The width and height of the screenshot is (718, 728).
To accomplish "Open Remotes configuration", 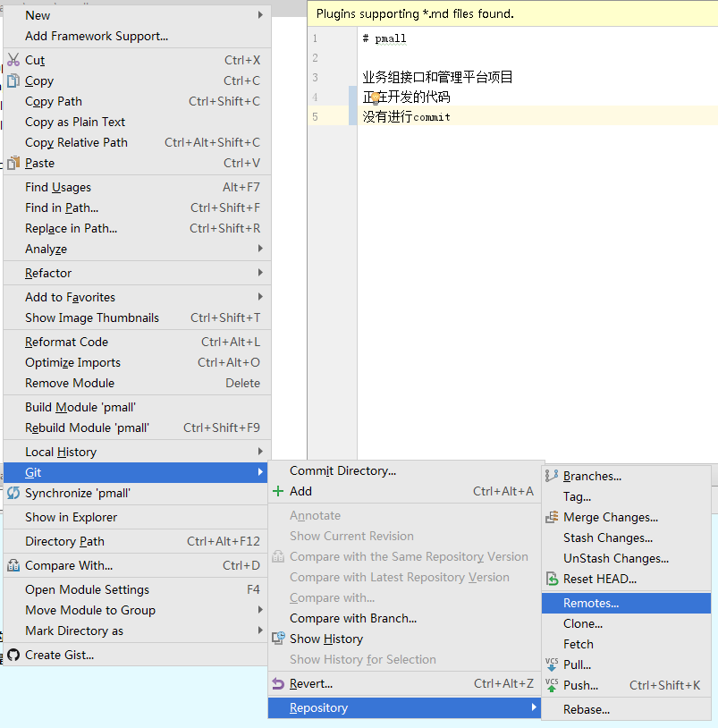I will [x=626, y=603].
